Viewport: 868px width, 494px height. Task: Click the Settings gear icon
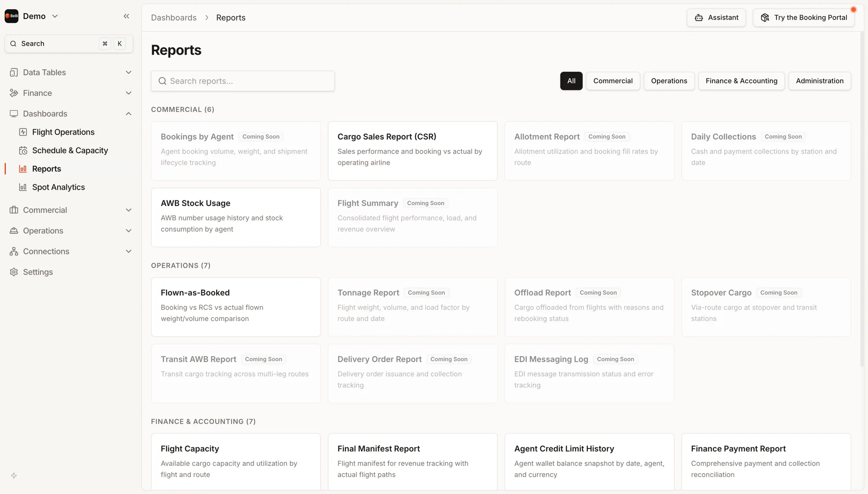(x=14, y=272)
